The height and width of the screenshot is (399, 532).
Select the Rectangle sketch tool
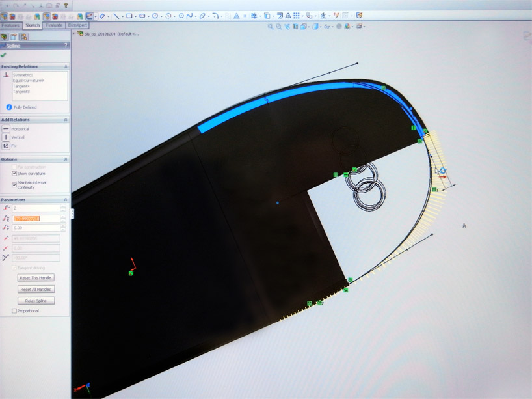[129, 16]
